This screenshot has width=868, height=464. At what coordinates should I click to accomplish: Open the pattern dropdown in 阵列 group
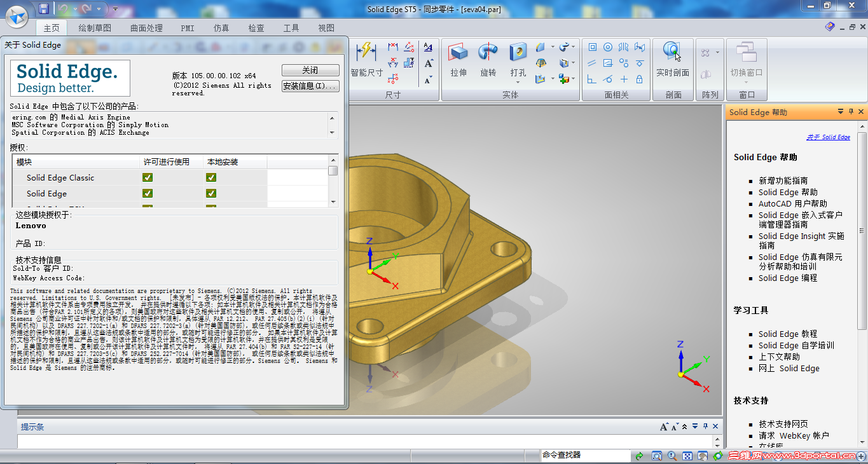click(717, 53)
